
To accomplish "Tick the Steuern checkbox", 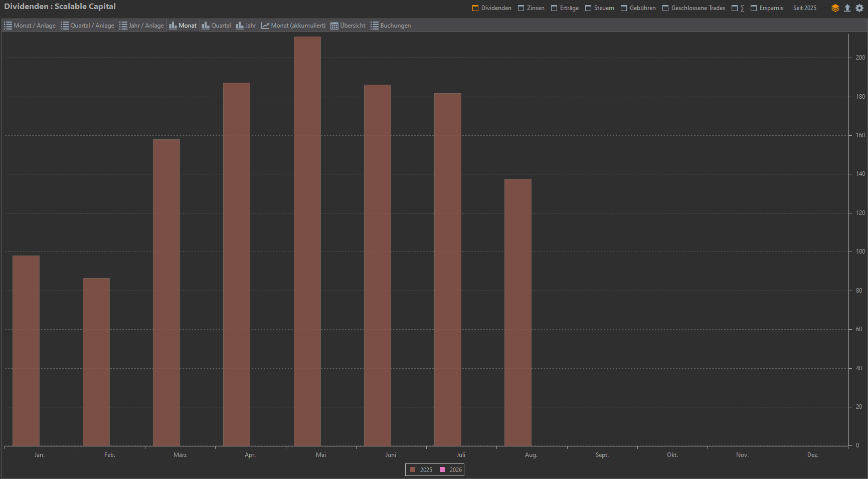I will tap(588, 8).
